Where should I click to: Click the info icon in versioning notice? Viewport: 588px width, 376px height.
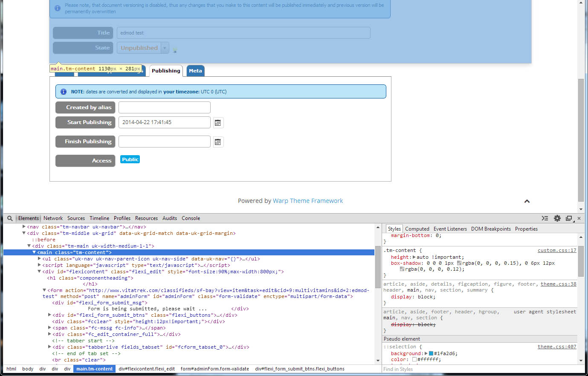[58, 8]
